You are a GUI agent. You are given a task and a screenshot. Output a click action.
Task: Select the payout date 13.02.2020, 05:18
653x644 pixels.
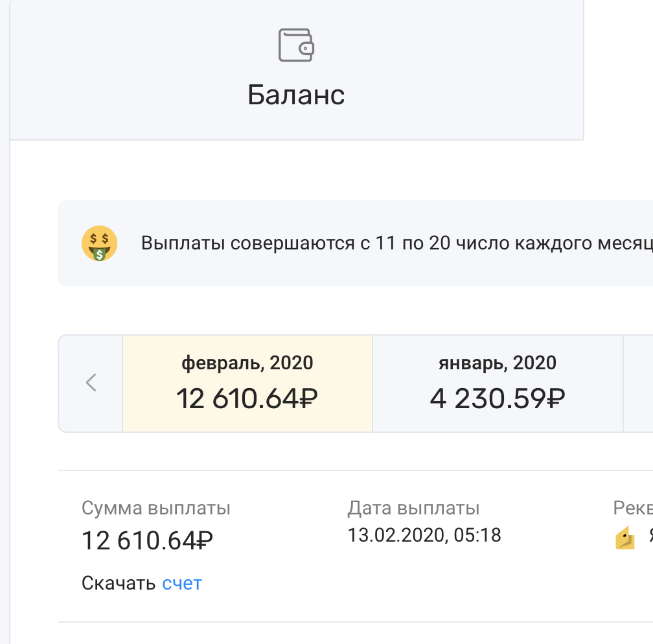point(424,535)
